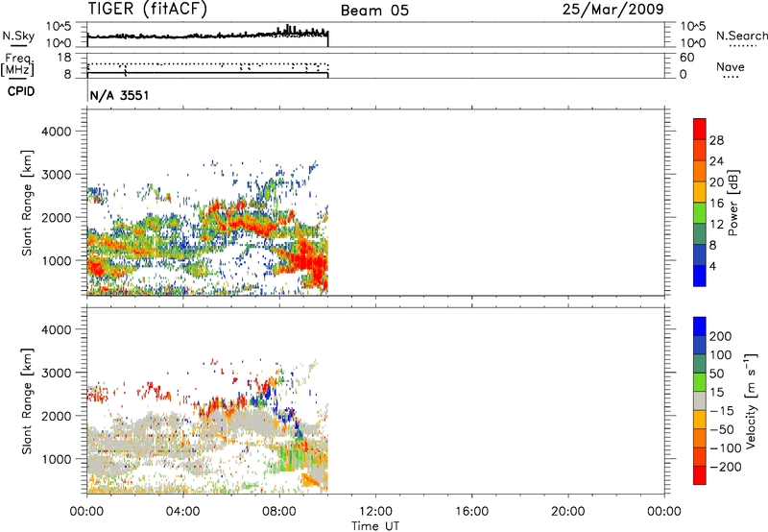Click the Slant Range label of velocity panel
Screen dimensions: 768x532
[27, 401]
